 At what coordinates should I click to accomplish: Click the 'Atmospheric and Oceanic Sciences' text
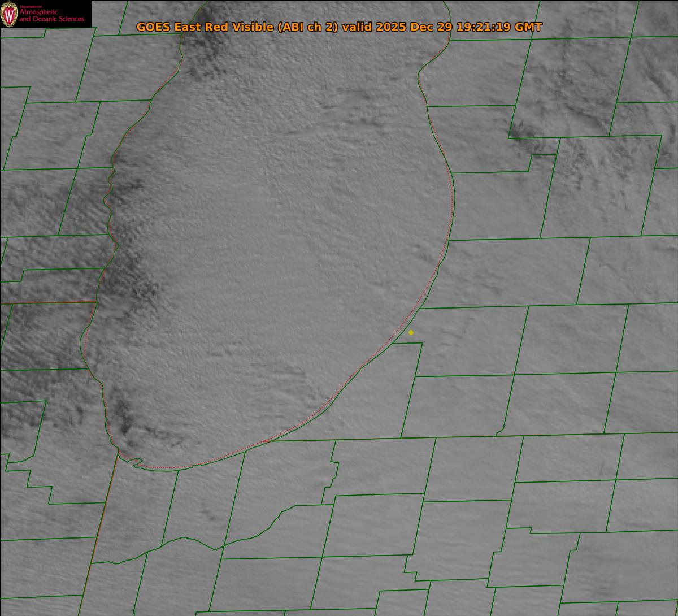[52, 16]
